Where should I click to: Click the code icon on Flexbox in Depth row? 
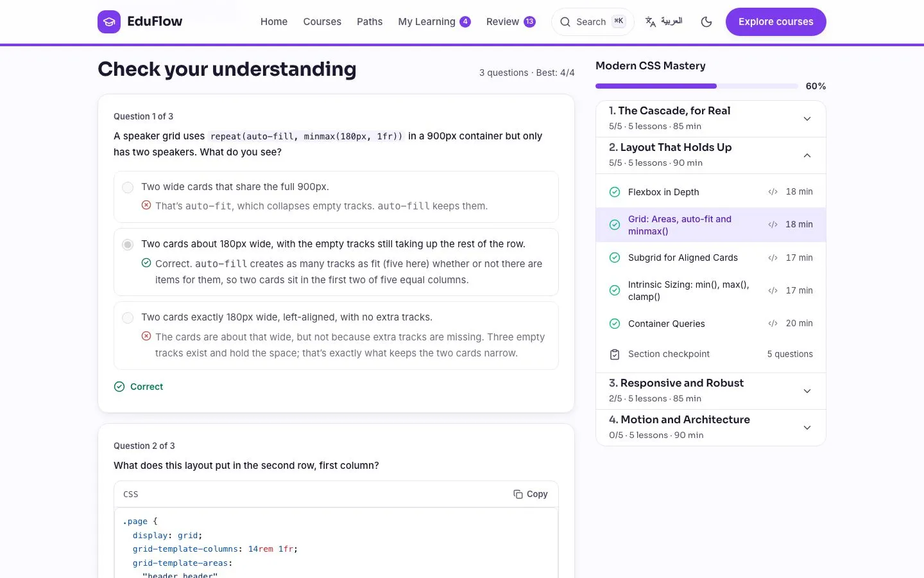(x=773, y=192)
